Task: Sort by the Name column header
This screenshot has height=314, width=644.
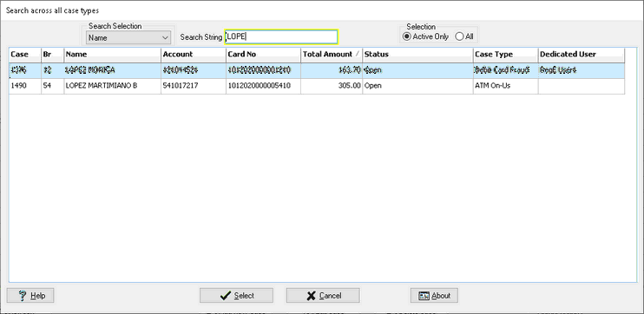Action: tap(113, 55)
